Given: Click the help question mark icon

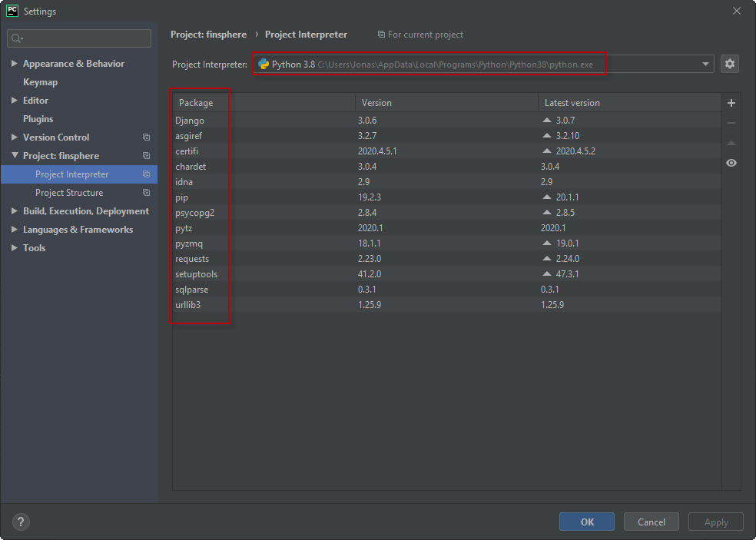Looking at the screenshot, I should click(21, 522).
